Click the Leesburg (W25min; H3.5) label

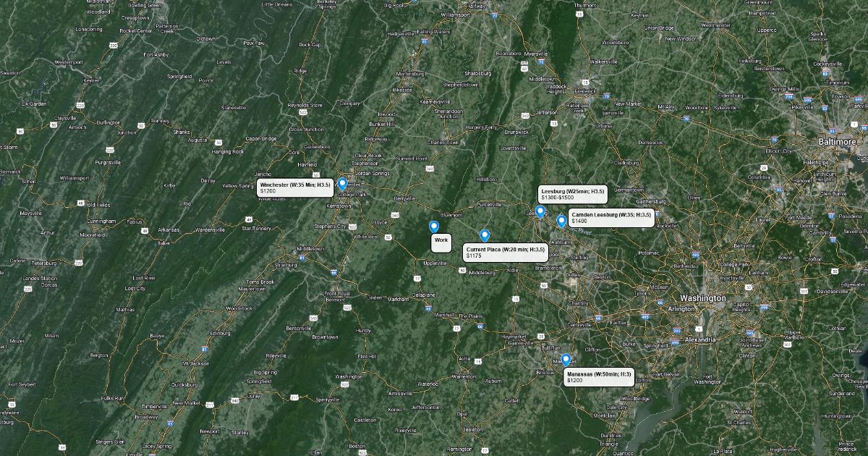click(x=573, y=194)
